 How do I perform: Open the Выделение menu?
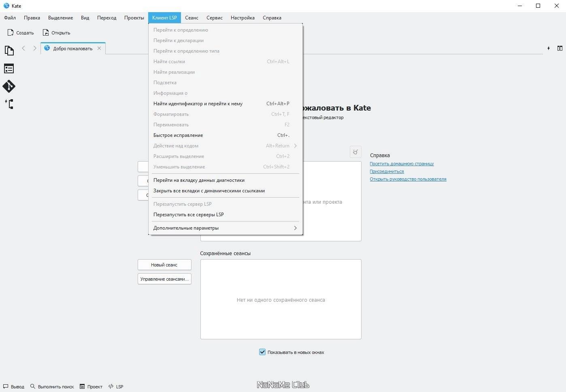point(61,18)
